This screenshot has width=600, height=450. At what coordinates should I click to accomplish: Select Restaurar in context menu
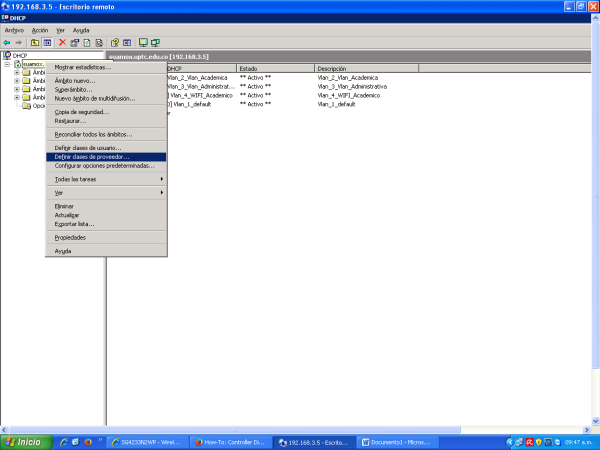pos(106,121)
